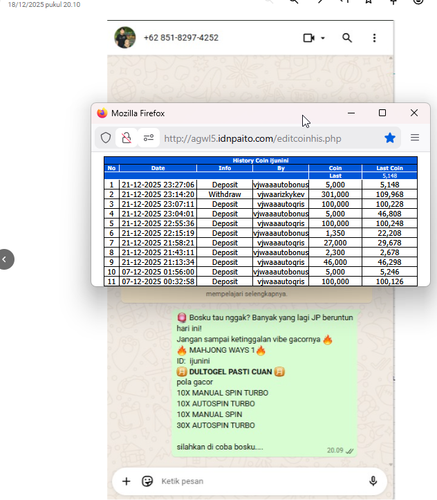Viewport: 437px width, 500px height.
Task: Click the Date column header
Action: (x=158, y=168)
